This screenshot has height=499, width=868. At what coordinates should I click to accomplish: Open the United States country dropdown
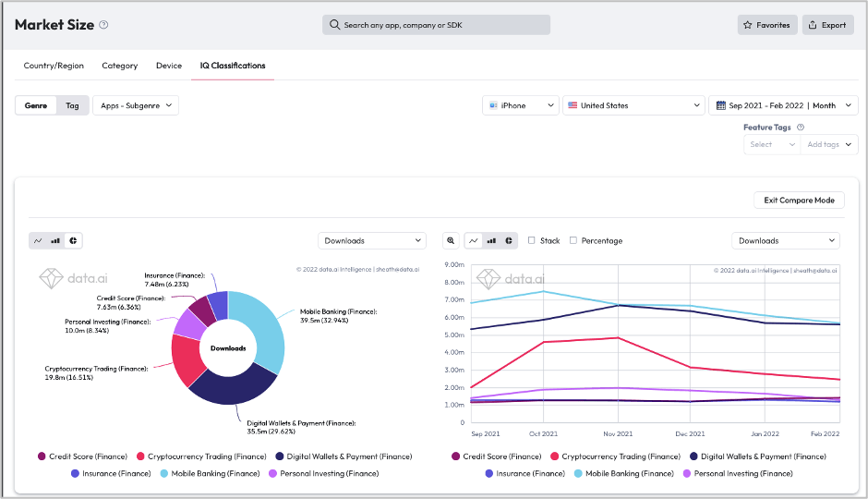coord(633,105)
